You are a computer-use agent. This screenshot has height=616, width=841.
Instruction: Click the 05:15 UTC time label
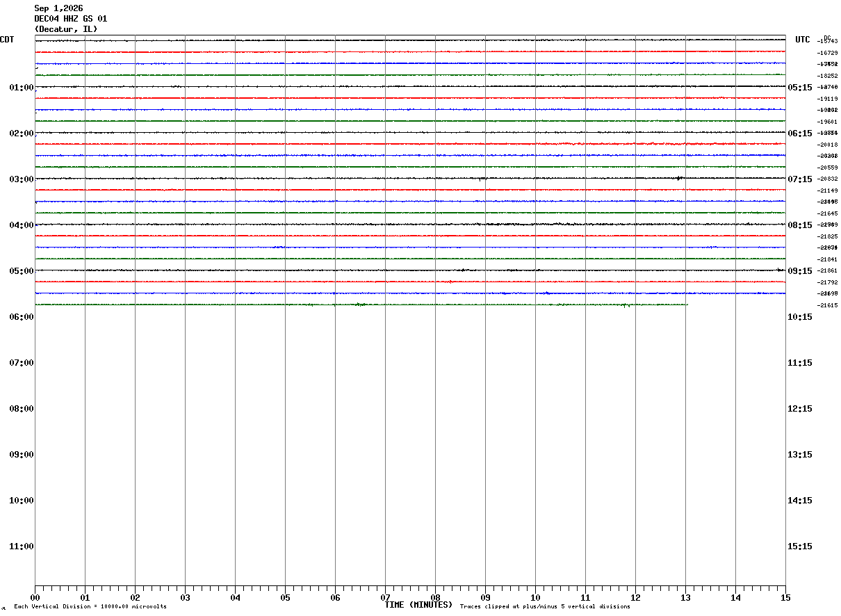(800, 88)
